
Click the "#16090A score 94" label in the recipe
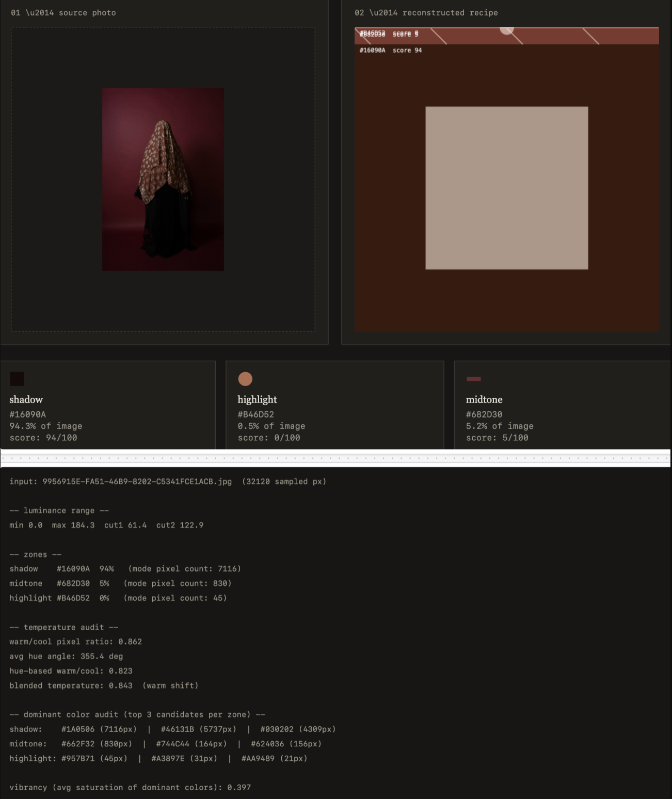(x=391, y=50)
